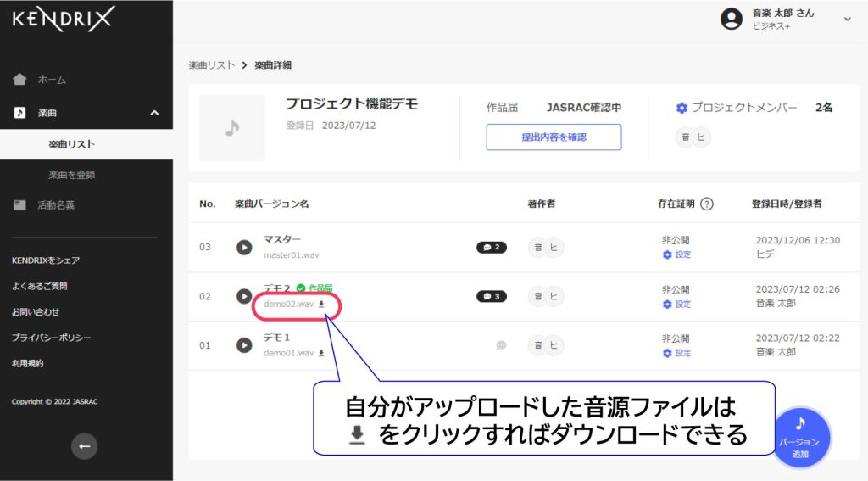
Task: Click the 提出内容を確認 button
Action: (x=554, y=137)
